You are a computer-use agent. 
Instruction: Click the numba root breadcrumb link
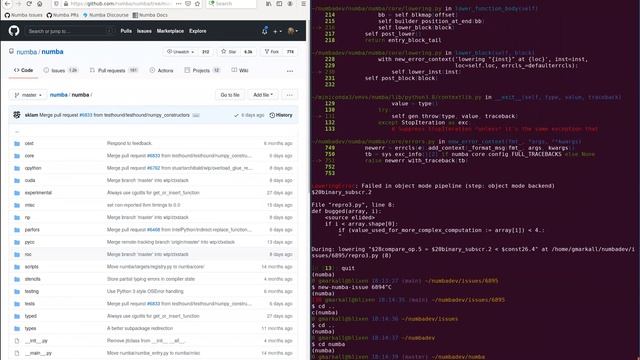(58, 95)
